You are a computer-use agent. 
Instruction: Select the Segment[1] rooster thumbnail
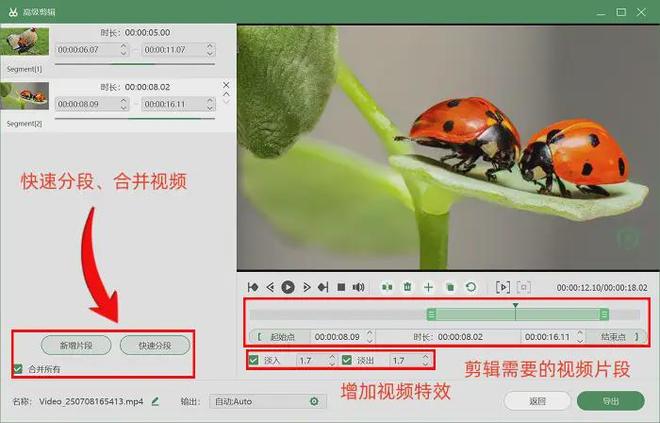[x=24, y=41]
